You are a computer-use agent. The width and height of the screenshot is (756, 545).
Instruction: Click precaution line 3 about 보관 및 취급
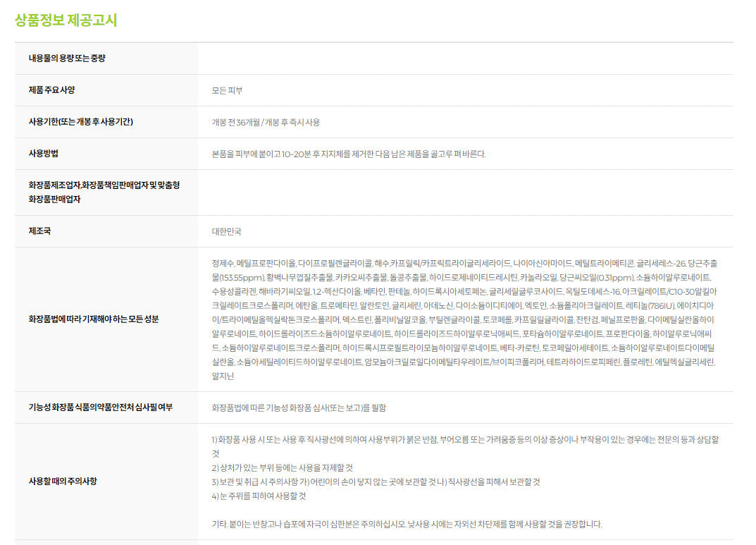(376, 482)
